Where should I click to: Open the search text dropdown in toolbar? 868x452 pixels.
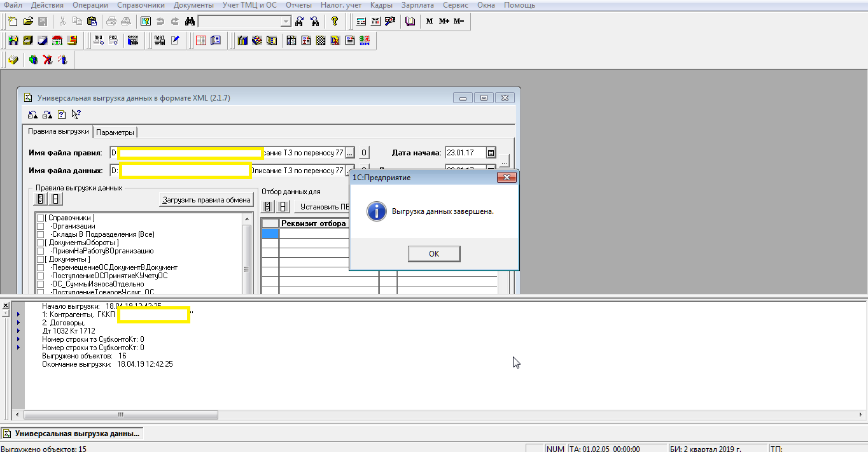[286, 21]
